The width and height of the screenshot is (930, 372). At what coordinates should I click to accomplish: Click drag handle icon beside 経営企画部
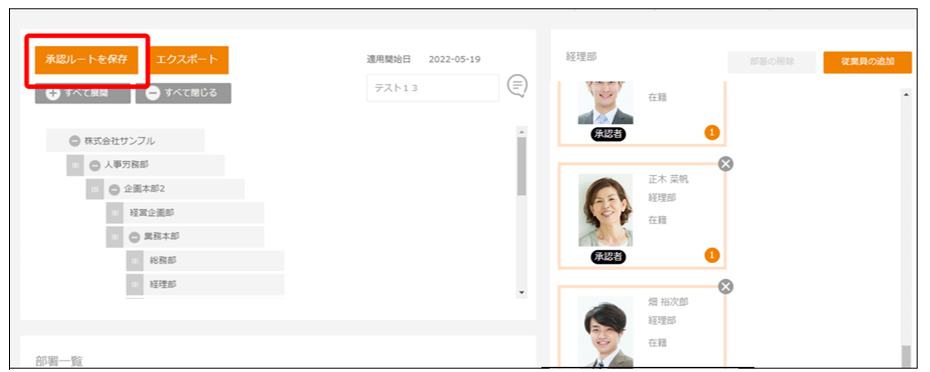pos(115,212)
